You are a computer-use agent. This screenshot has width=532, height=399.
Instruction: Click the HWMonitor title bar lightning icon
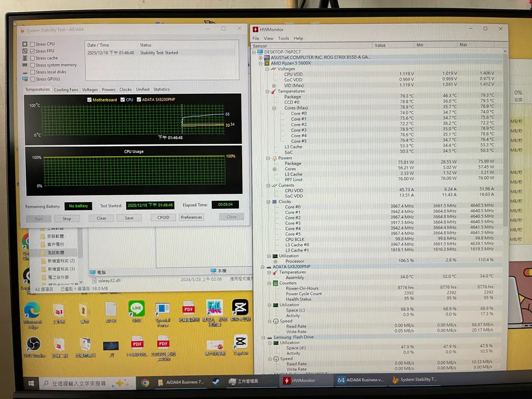click(x=255, y=29)
